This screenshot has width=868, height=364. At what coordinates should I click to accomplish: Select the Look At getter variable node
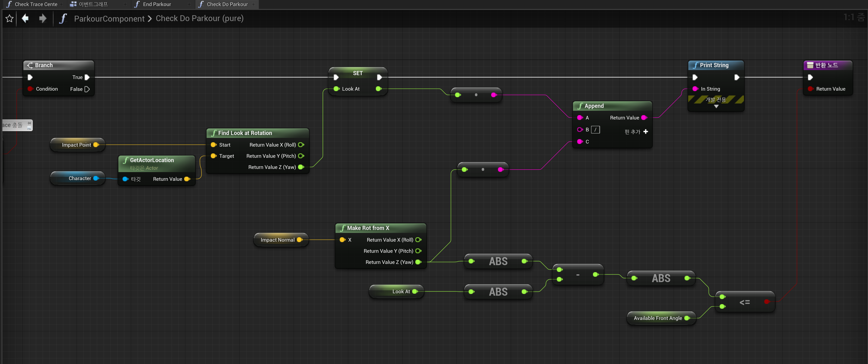pos(397,291)
